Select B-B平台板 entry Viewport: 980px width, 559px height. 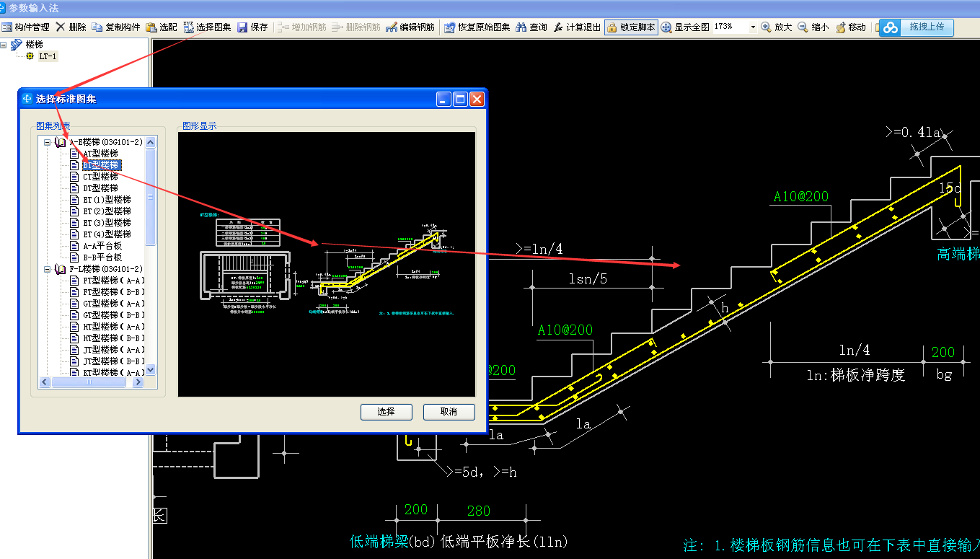[102, 258]
